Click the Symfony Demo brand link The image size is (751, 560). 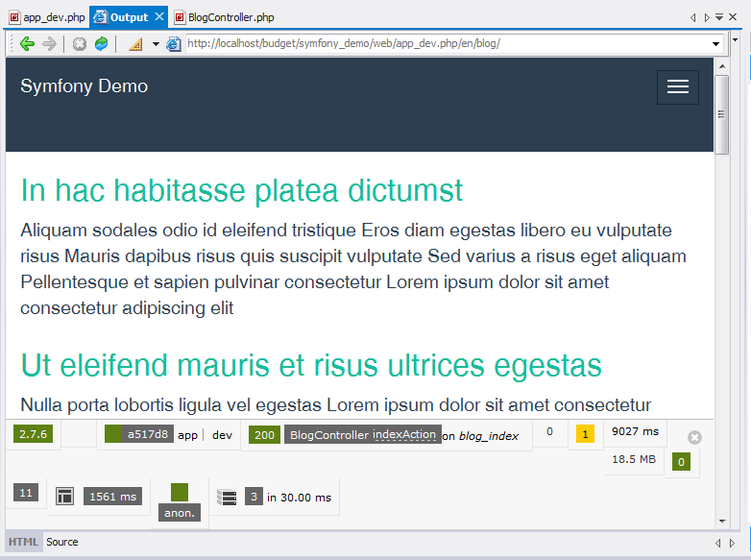(x=85, y=86)
